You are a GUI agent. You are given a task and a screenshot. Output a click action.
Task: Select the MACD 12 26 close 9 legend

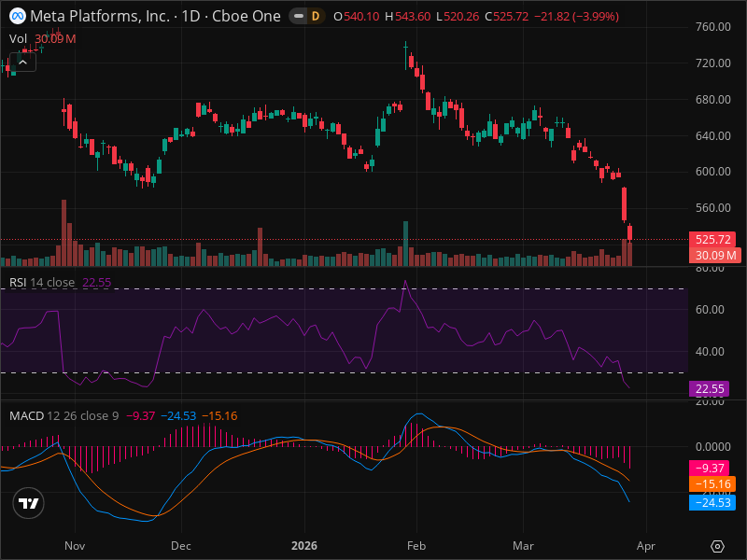63,415
